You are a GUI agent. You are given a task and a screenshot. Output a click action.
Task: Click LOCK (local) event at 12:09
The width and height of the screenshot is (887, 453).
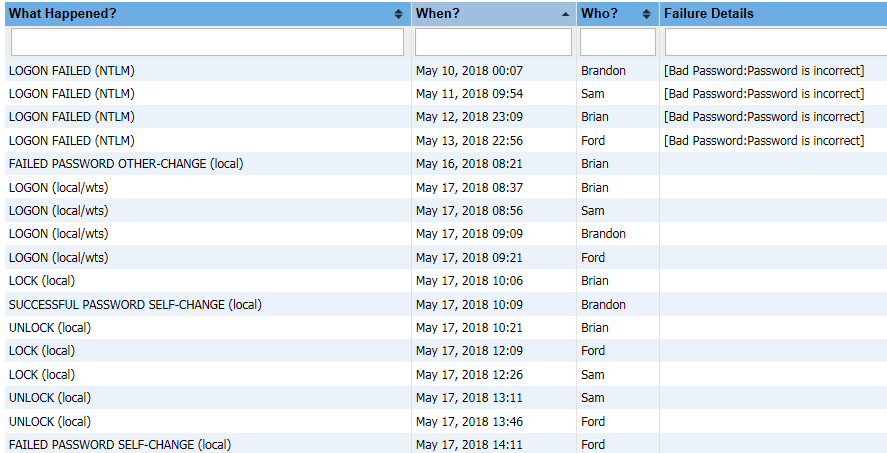42,351
